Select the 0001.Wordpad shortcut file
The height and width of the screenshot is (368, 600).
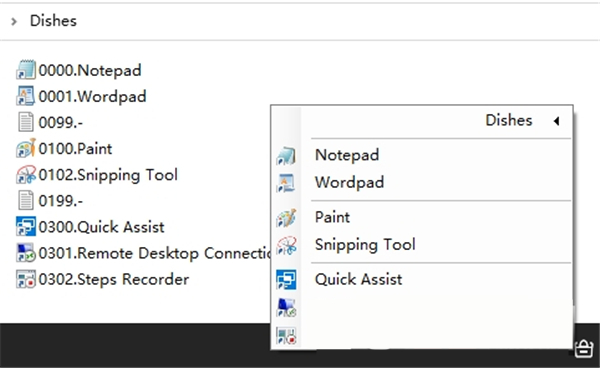pos(81,96)
